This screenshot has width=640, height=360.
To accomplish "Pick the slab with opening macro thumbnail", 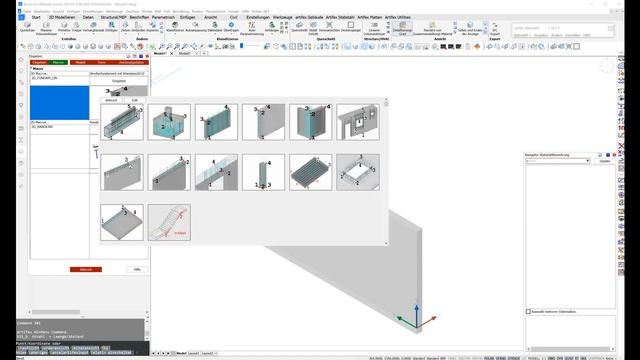I will 358,172.
